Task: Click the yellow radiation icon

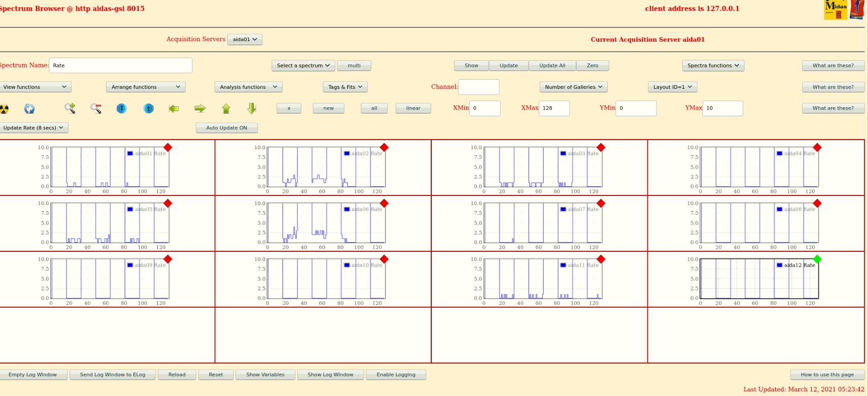Action: pos(4,108)
